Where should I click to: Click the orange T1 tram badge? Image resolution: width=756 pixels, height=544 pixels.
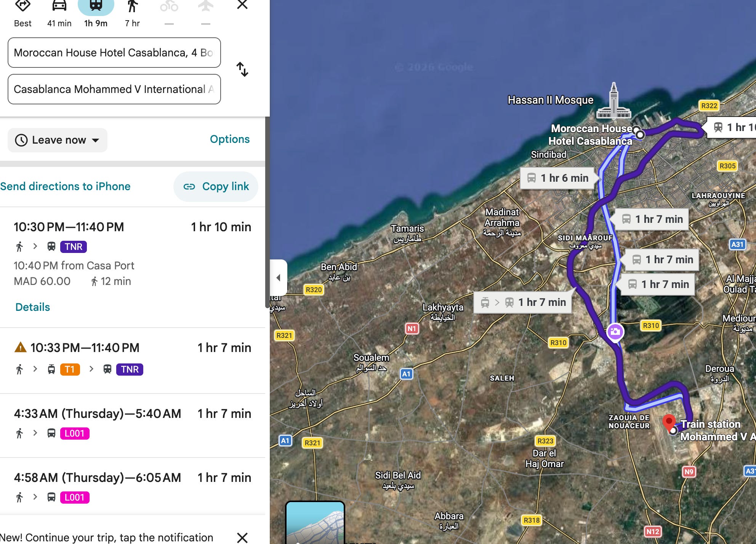click(70, 370)
